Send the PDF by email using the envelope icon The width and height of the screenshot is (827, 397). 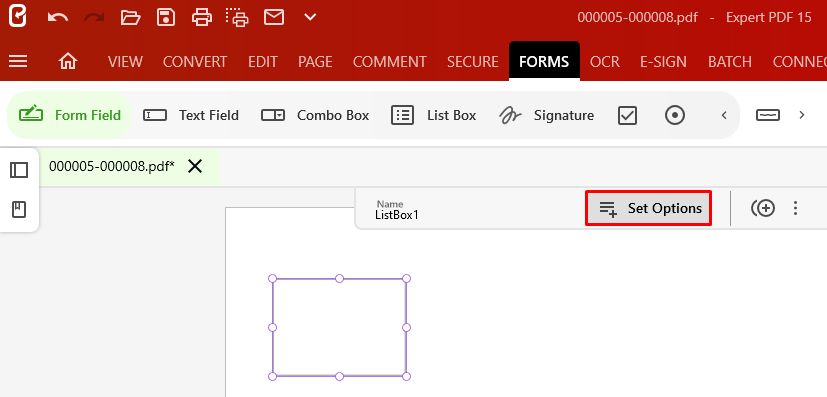[274, 17]
